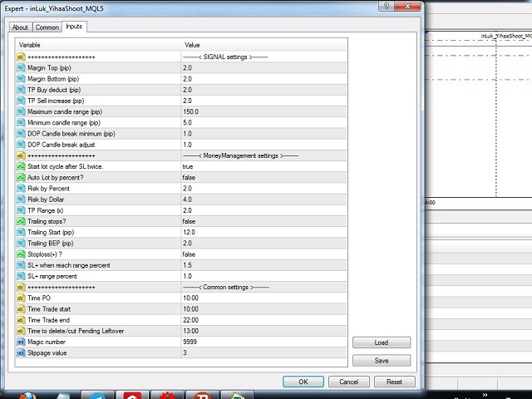Click the dialog help question mark button
This screenshot has width=532, height=399.
coord(387,6)
